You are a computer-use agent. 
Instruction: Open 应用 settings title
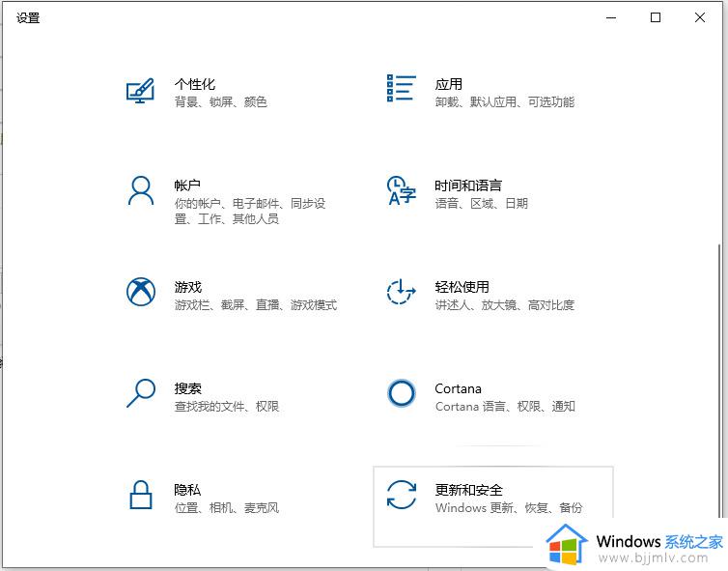[449, 84]
